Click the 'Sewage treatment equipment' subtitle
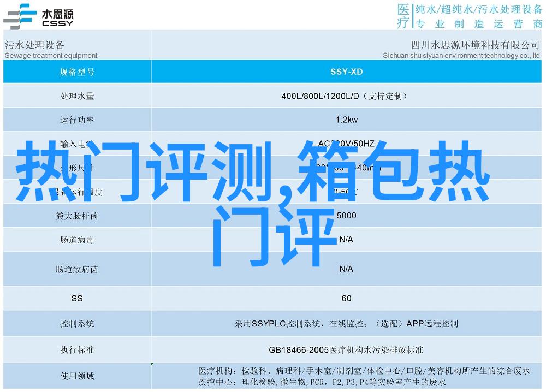Viewport: 546px width, 392px height. click(x=51, y=55)
